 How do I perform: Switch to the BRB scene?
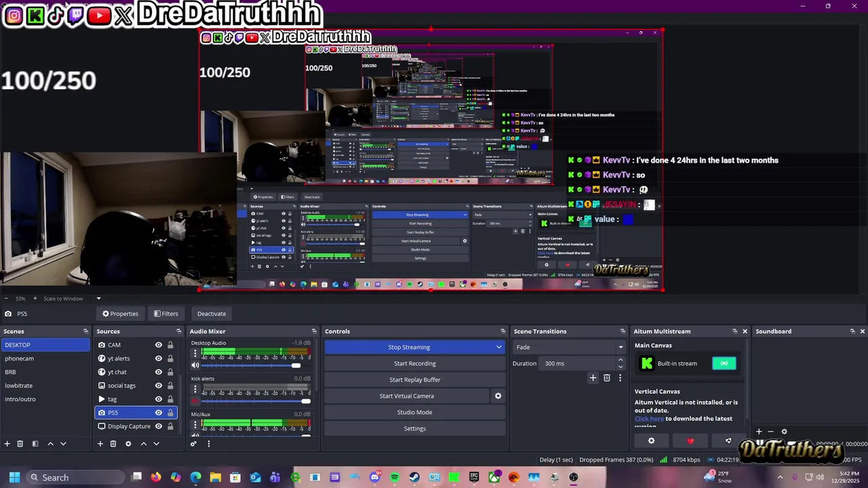coord(45,372)
